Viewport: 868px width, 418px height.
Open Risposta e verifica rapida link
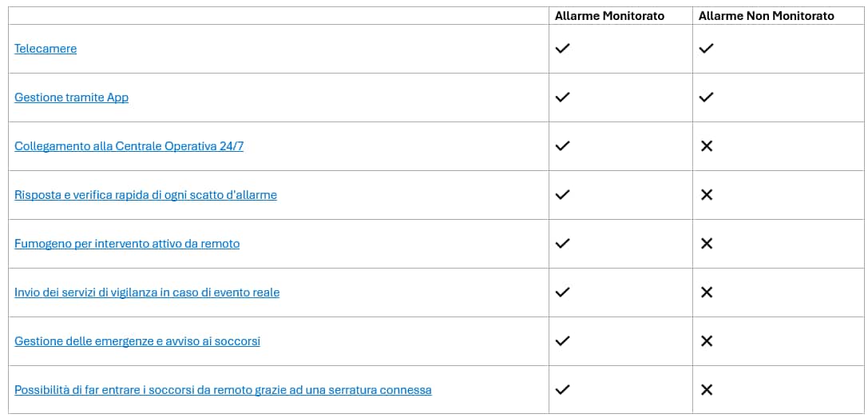(x=145, y=195)
